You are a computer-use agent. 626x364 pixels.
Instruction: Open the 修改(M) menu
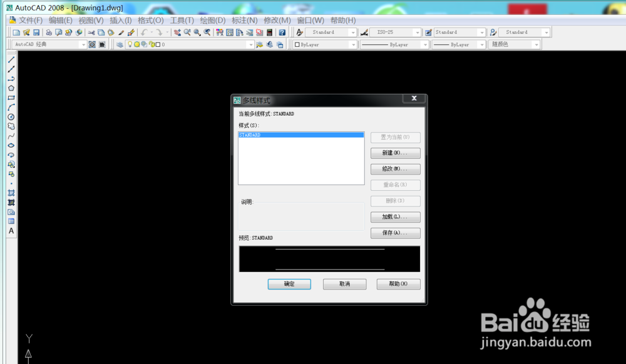click(x=277, y=21)
